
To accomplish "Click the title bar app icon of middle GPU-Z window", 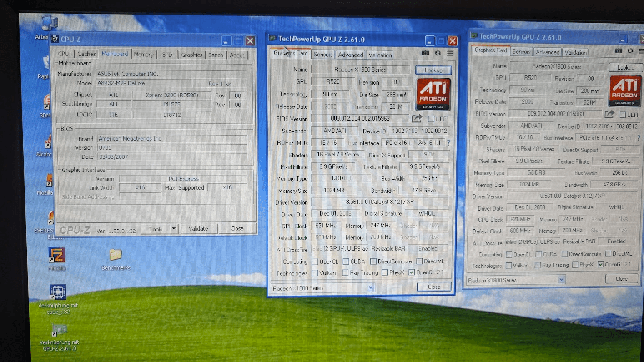I will (272, 38).
